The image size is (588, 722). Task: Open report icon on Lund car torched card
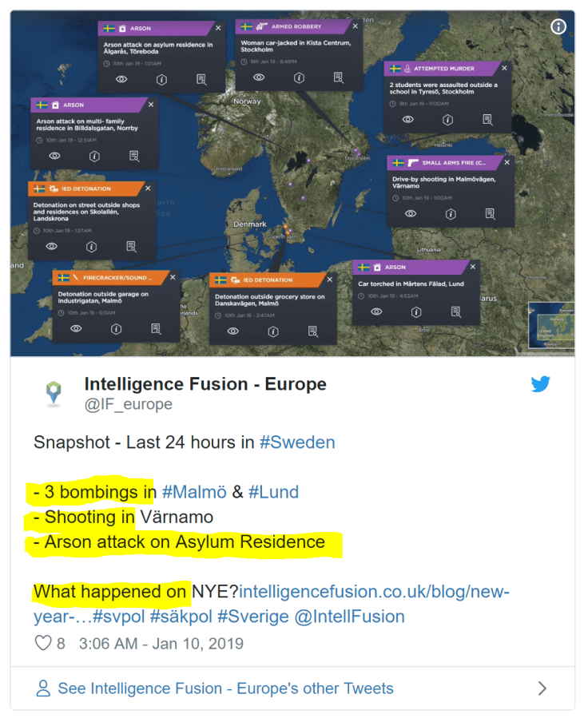tap(455, 311)
